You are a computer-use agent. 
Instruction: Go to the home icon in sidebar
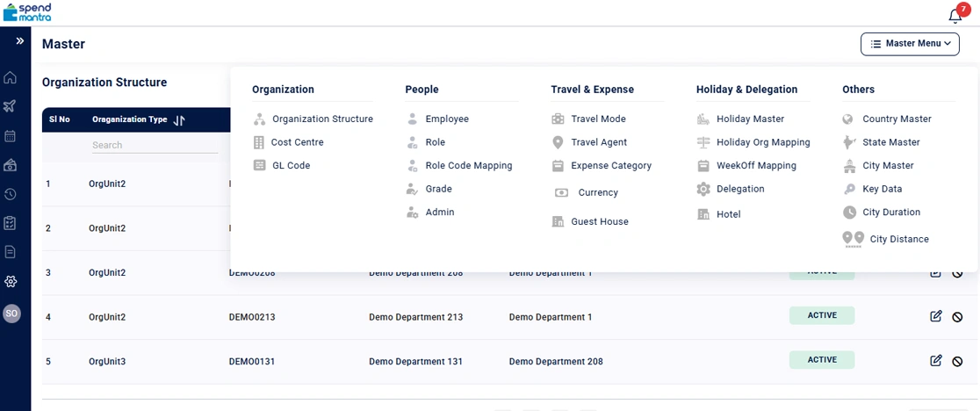(10, 78)
